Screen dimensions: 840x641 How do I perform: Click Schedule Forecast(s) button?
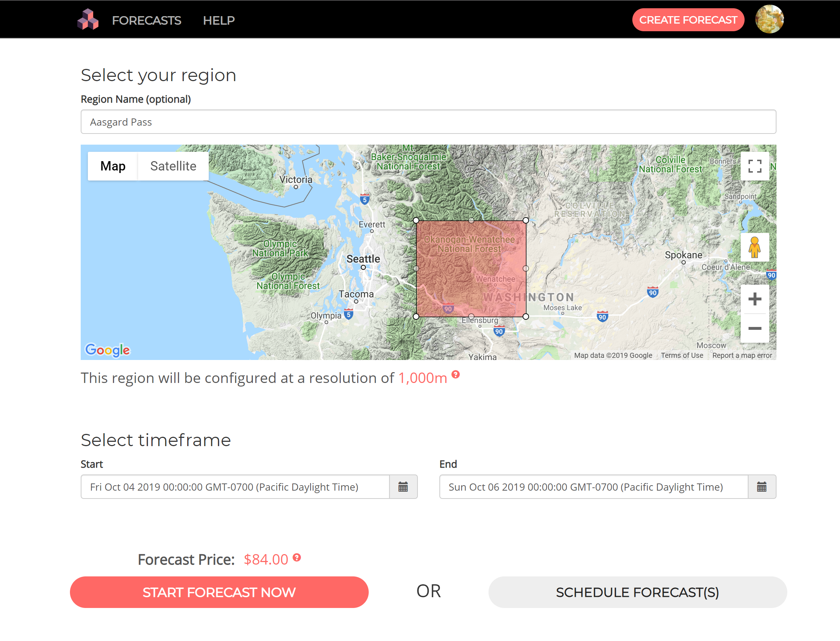click(x=637, y=592)
